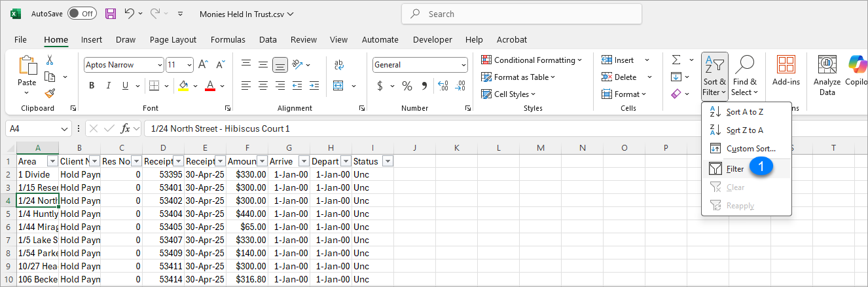868x287 pixels.
Task: Click the Save icon in title bar
Action: pyautogui.click(x=111, y=14)
